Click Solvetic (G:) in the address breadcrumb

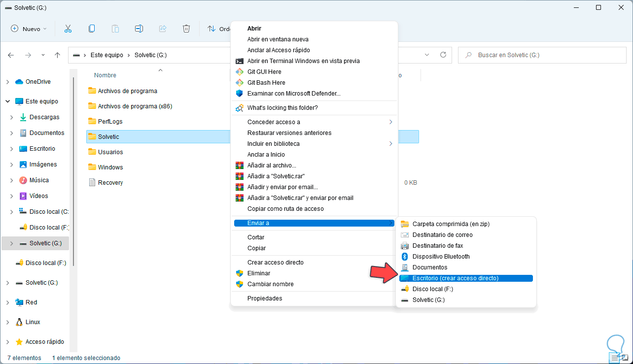tap(150, 55)
